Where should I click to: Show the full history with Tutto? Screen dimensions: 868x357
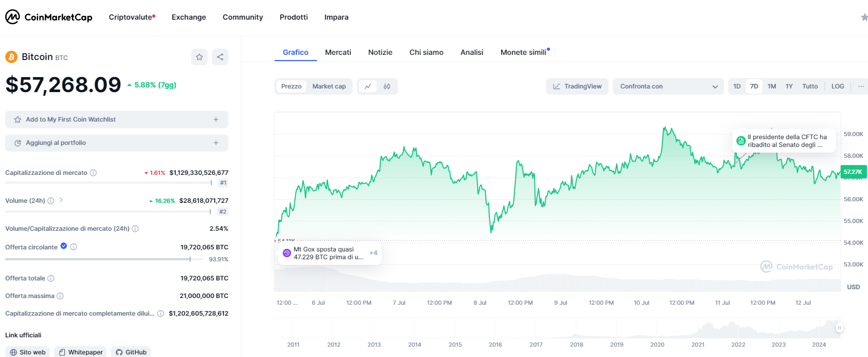[810, 86]
